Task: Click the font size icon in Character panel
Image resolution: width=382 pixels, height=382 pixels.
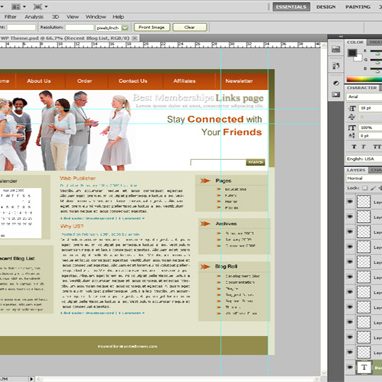Action: (x=352, y=108)
